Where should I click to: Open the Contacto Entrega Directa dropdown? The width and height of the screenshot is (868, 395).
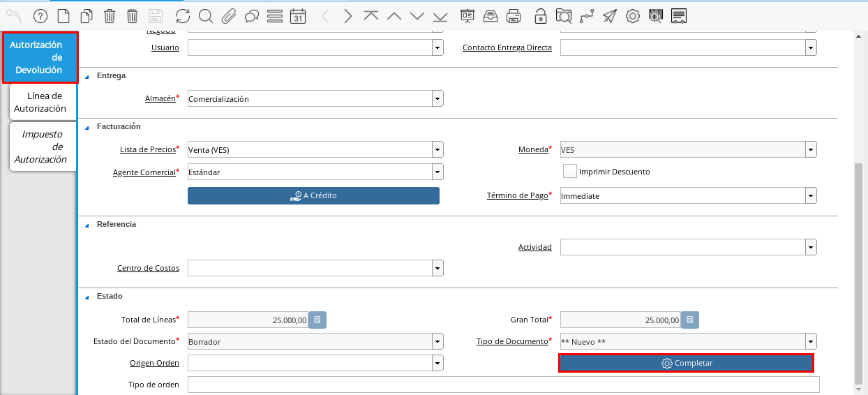811,47
